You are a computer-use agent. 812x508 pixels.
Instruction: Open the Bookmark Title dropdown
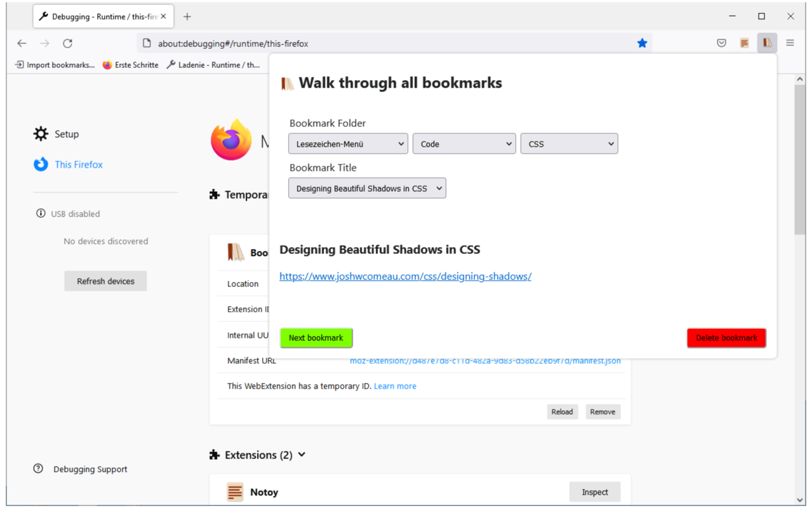(367, 188)
